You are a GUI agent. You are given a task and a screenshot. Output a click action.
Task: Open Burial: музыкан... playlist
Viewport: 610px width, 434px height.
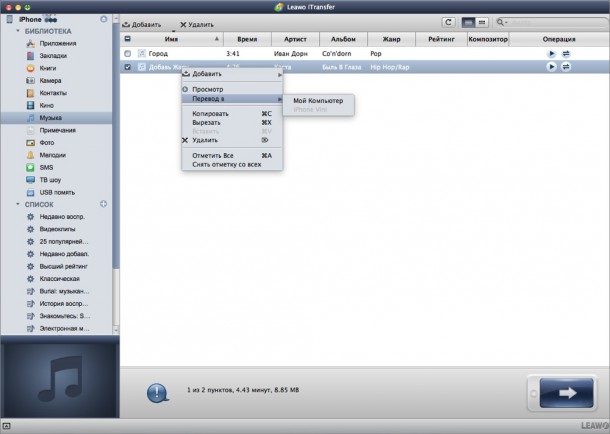(x=64, y=291)
